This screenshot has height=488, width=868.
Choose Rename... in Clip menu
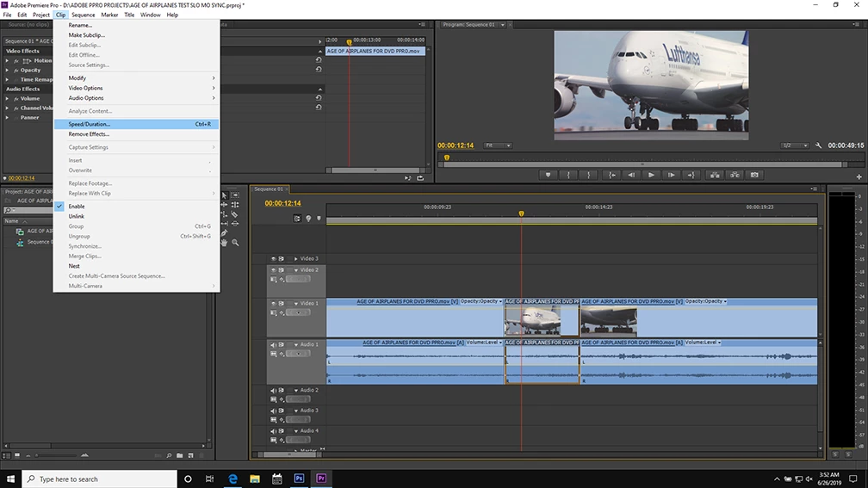click(136, 25)
